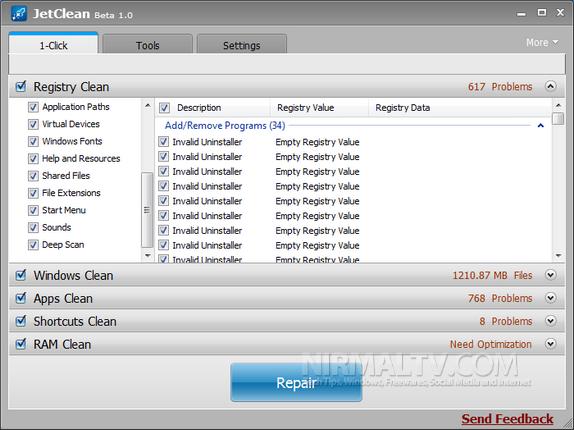
Task: Expand the RAM Clean section
Action: pyautogui.click(x=550, y=344)
